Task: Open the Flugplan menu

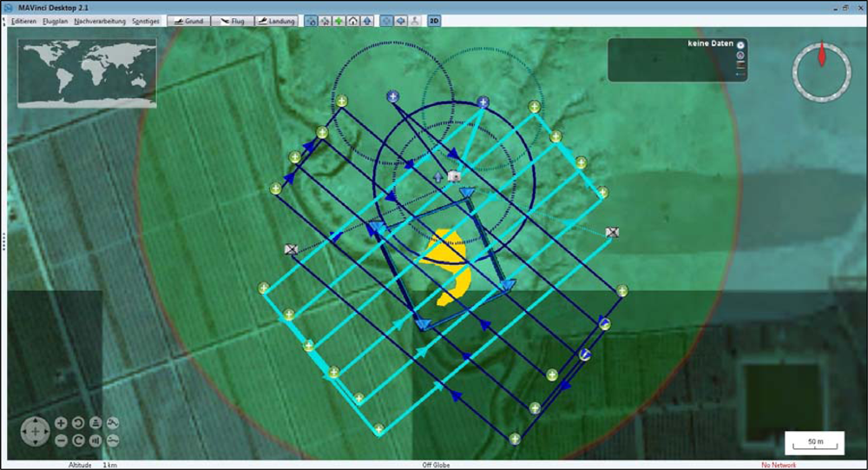Action: coord(56,21)
